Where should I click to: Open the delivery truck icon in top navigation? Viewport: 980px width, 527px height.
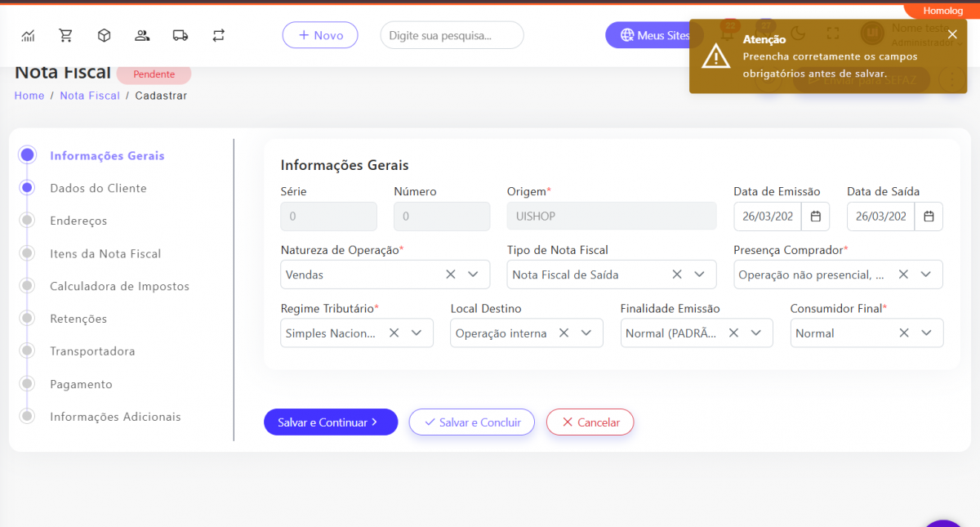point(180,35)
